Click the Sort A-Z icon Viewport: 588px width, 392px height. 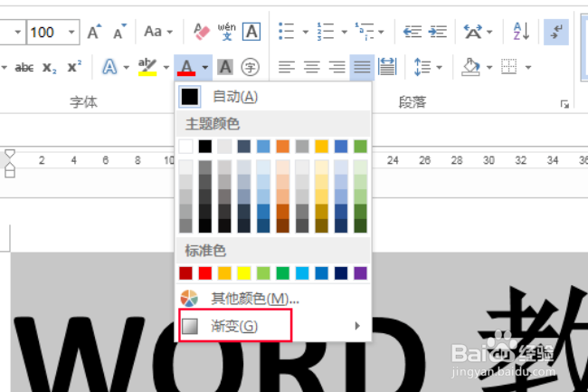(x=521, y=32)
